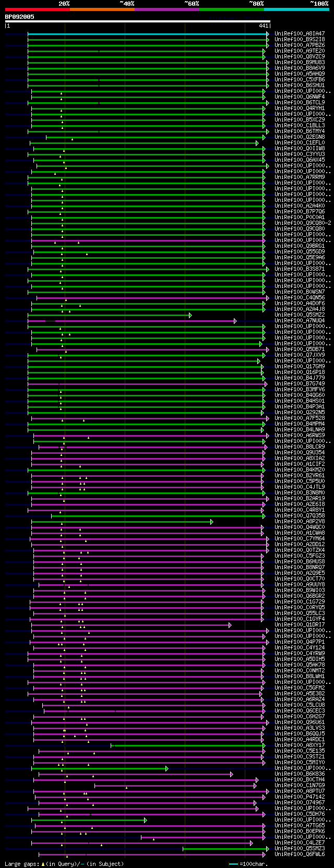Click the cyan alignment bar for A8IA47
Viewport: 334px width, 868px height.
(x=148, y=34)
